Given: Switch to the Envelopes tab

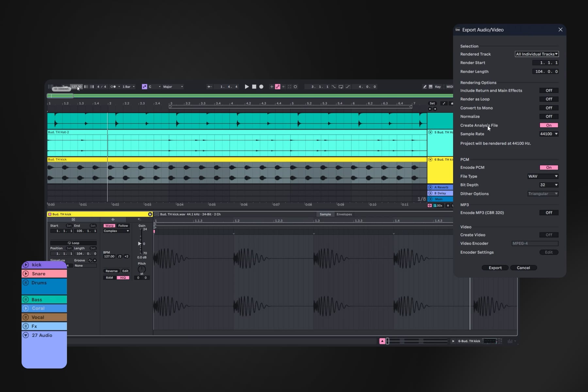Looking at the screenshot, I should 344,214.
